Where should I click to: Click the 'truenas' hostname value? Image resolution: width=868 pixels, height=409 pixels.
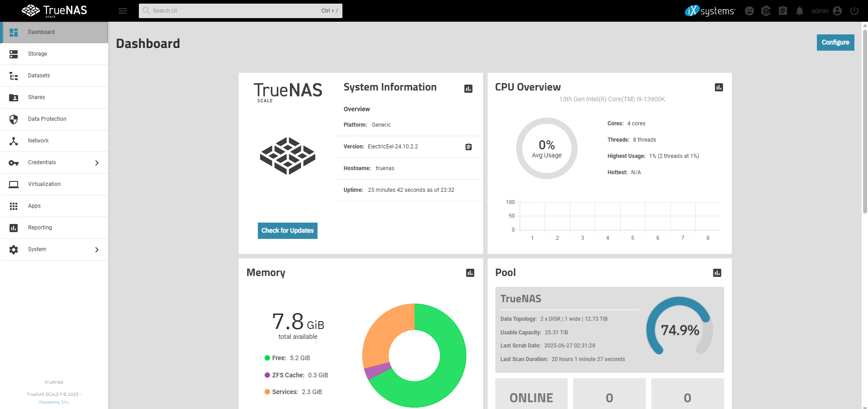[385, 168]
